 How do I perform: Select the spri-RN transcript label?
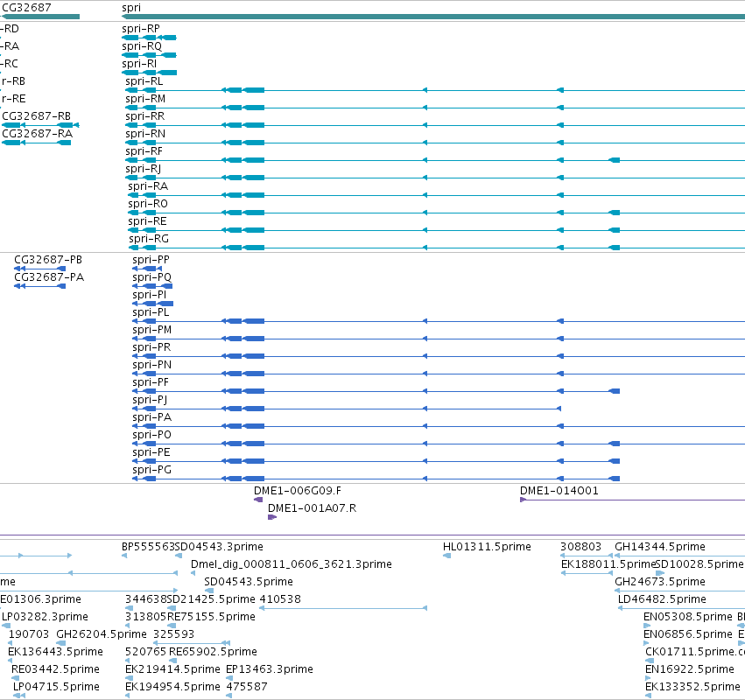(x=145, y=134)
